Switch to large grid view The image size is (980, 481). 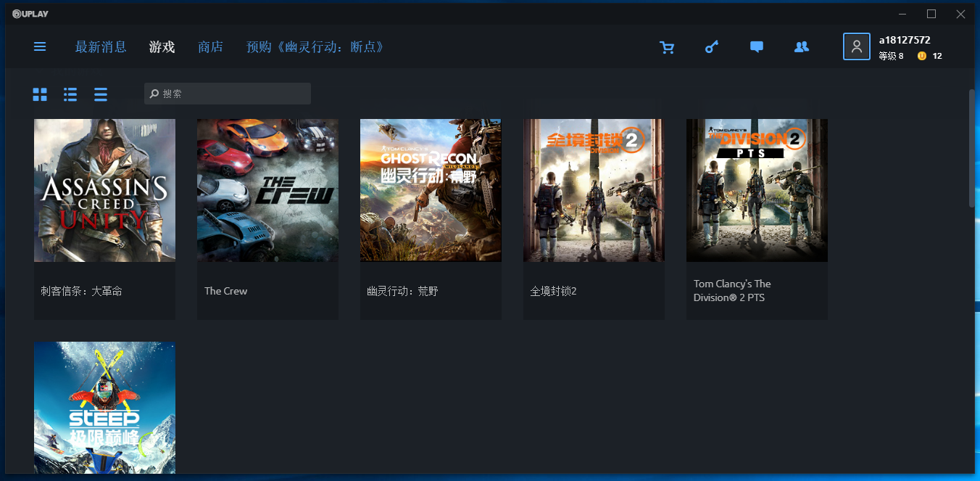[x=40, y=94]
